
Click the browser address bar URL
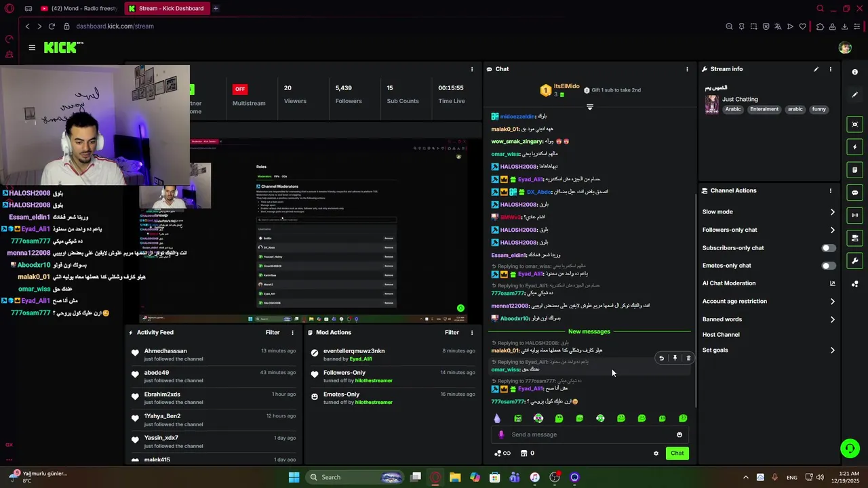pyautogui.click(x=115, y=26)
